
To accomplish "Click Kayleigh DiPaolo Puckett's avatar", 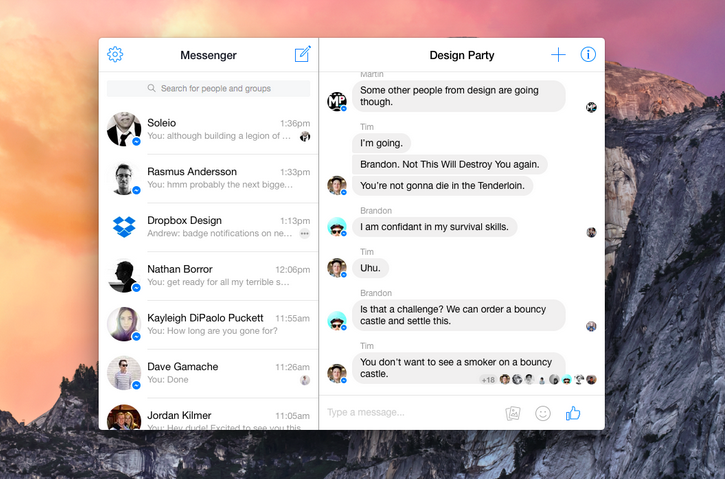I will 124,324.
